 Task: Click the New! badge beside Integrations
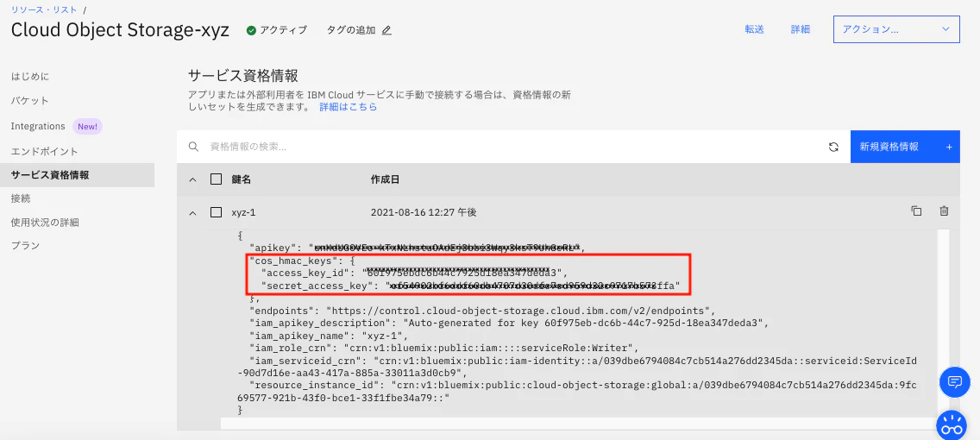(87, 126)
